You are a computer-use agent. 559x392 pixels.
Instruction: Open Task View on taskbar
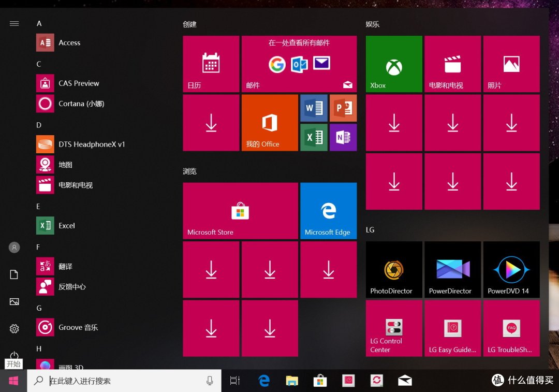[235, 381]
